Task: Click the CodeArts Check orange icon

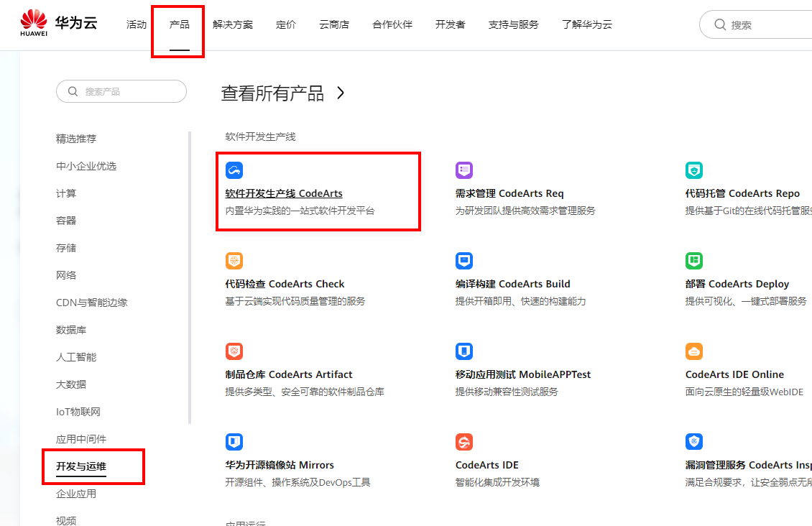Action: 234,261
